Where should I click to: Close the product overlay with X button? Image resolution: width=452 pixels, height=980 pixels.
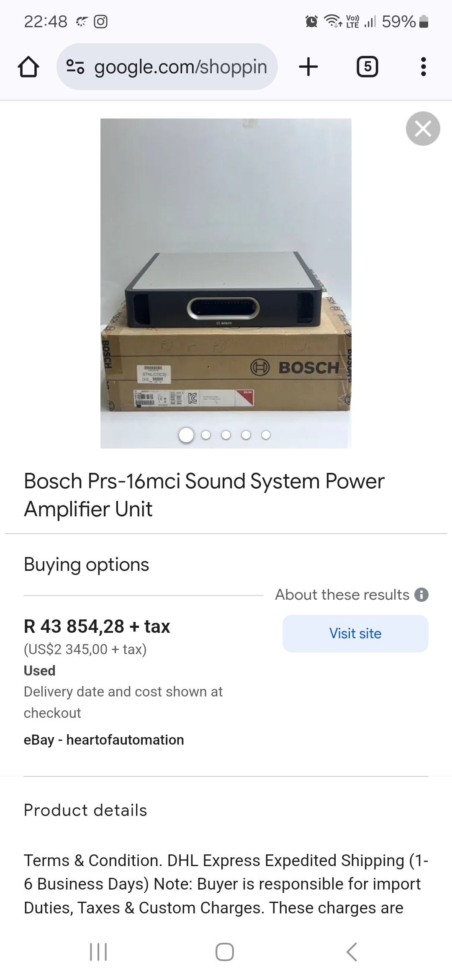click(423, 129)
